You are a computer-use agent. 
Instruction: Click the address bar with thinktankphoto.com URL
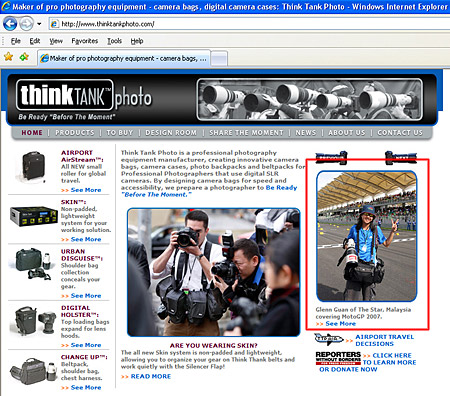pyautogui.click(x=249, y=24)
